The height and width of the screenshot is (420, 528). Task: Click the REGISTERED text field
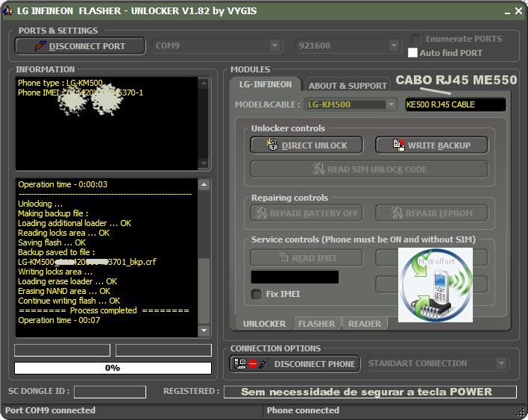(370, 392)
